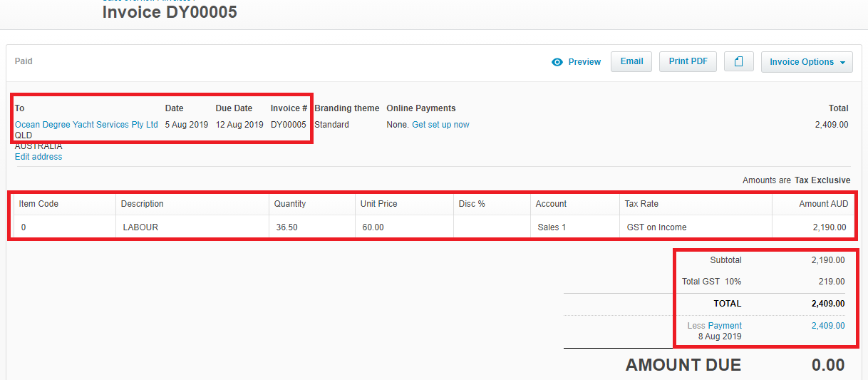Click the Invoice DY00005 page heading
This screenshot has width=868, height=380.
pos(170,12)
